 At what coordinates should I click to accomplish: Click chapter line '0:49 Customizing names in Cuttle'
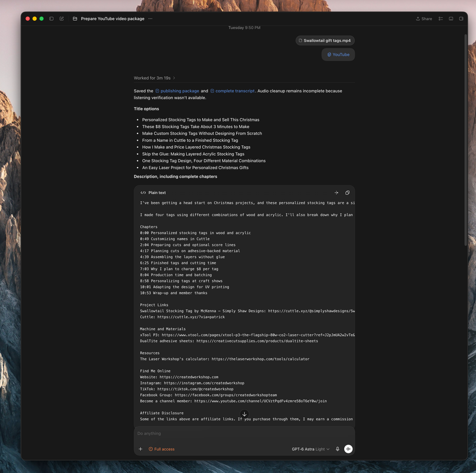click(175, 239)
